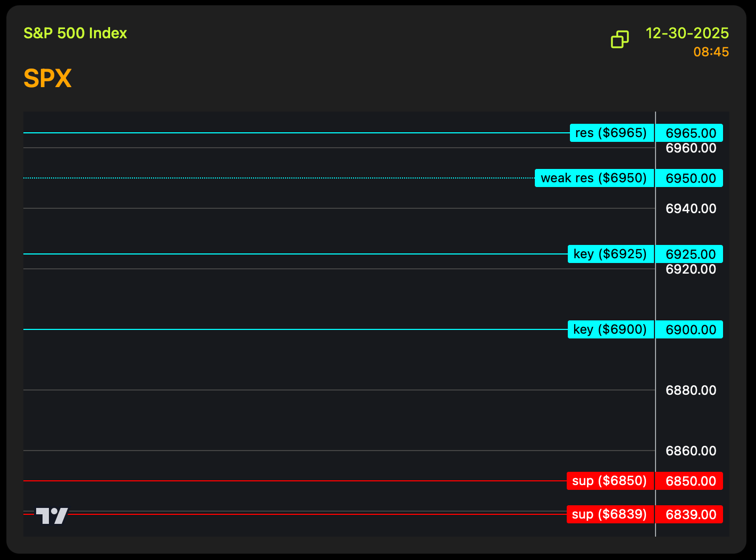
Task: Click the copy chart icon
Action: click(x=619, y=39)
